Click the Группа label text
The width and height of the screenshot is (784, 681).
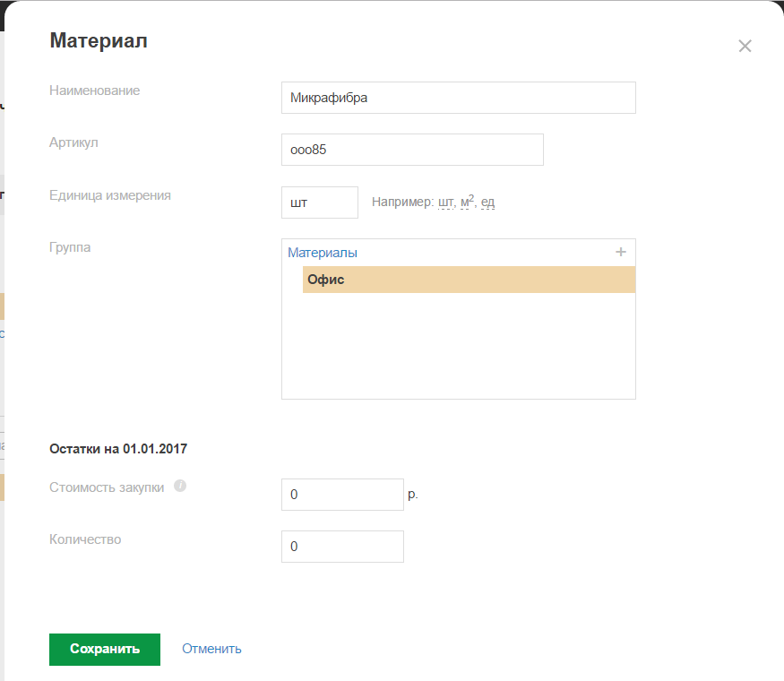tap(70, 246)
